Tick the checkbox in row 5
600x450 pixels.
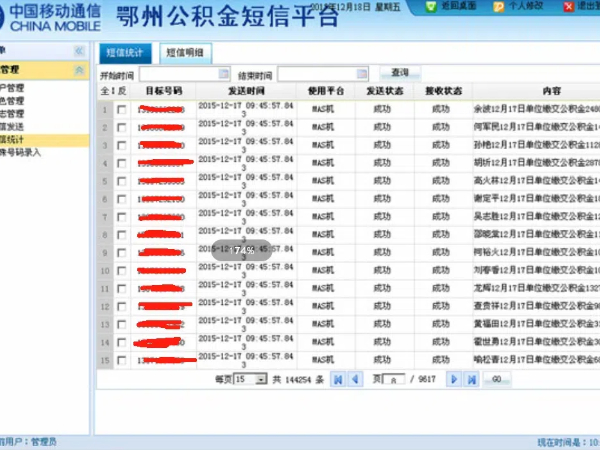pyautogui.click(x=122, y=181)
